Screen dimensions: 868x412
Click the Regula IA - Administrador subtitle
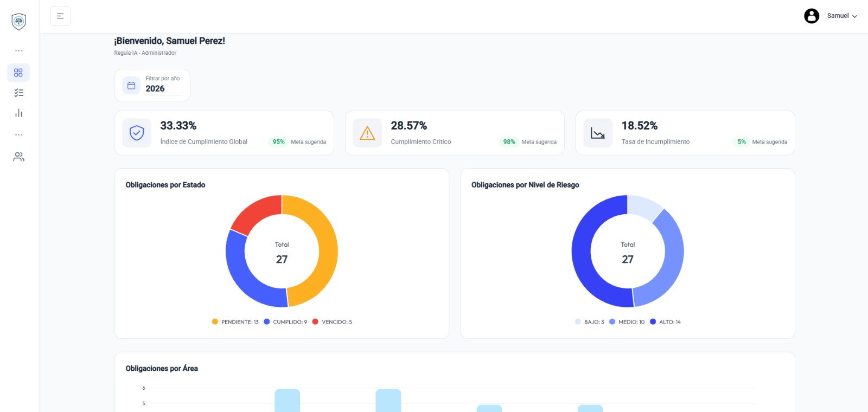click(145, 53)
